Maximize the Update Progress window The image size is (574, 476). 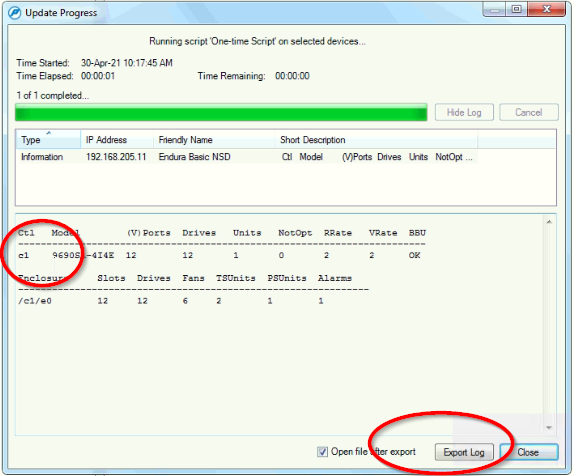517,10
